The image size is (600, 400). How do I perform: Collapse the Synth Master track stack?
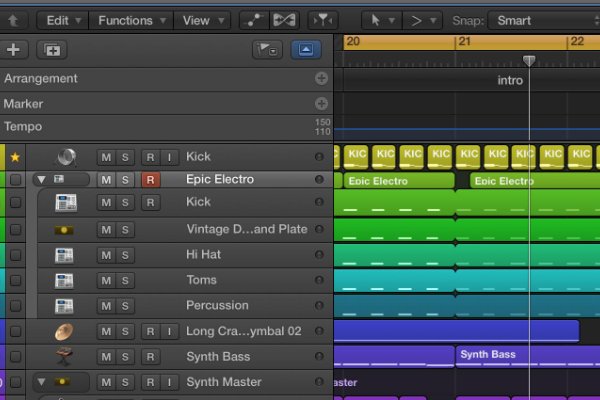(x=41, y=382)
